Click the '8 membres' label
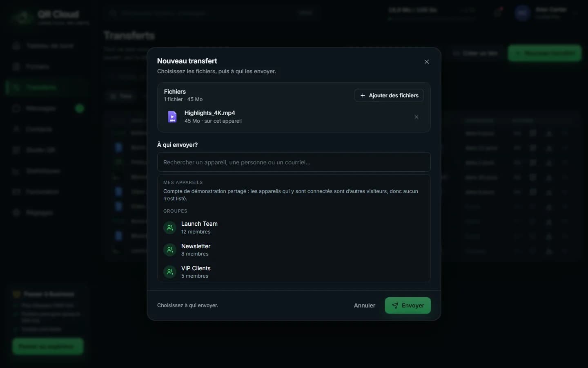The width and height of the screenshot is (588, 368). click(x=195, y=254)
